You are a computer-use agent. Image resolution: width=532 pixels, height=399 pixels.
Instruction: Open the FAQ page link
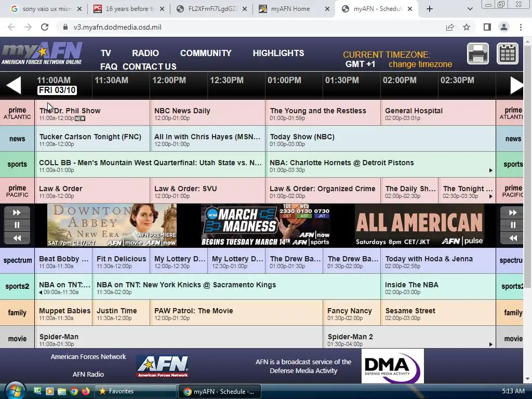click(x=109, y=66)
